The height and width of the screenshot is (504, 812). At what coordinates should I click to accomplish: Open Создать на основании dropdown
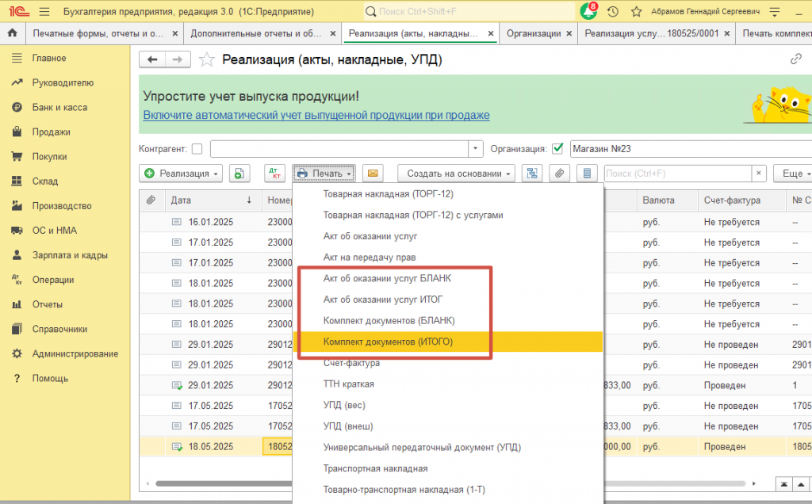coord(457,174)
